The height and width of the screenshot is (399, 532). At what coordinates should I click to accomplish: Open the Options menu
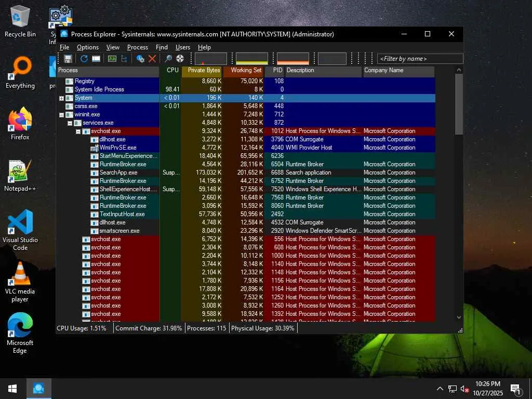coord(87,47)
